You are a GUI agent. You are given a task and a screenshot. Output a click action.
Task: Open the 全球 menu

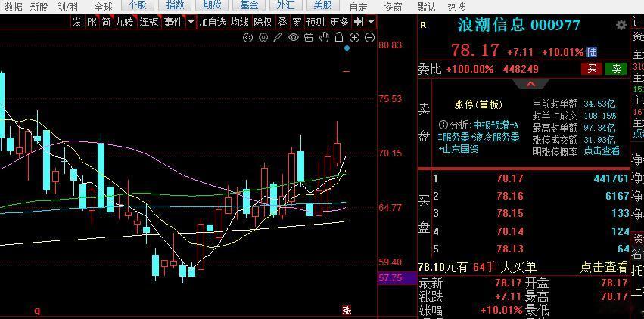coord(103,7)
